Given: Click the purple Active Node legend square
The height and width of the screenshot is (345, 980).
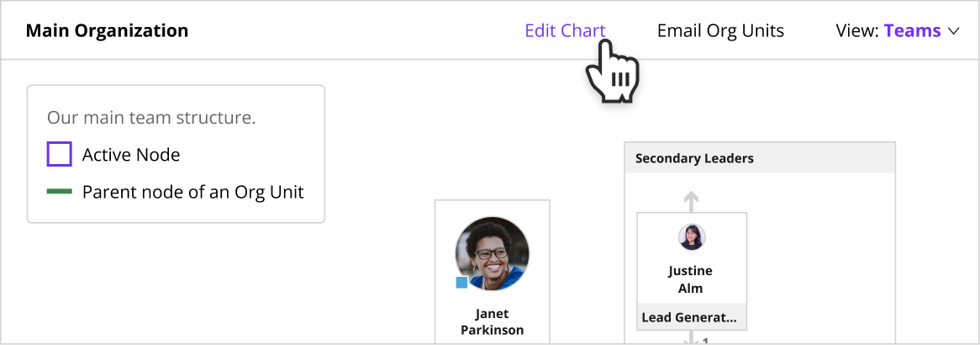Looking at the screenshot, I should pyautogui.click(x=60, y=154).
